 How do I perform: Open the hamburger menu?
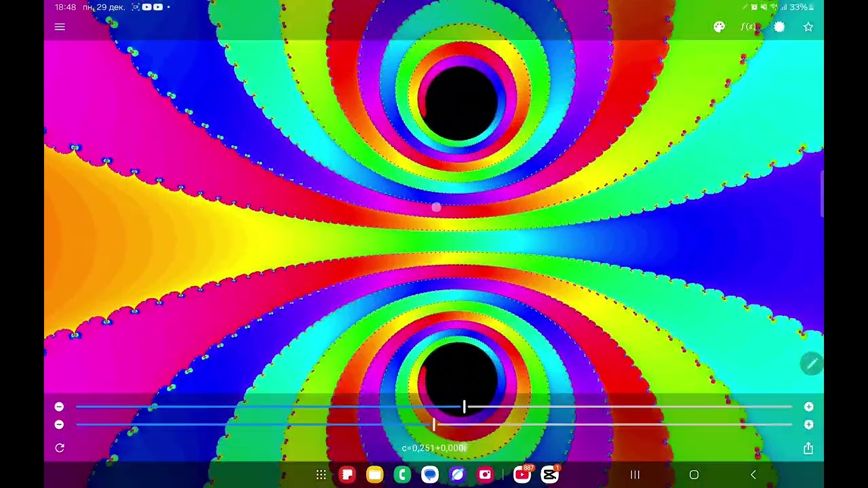pos(60,27)
